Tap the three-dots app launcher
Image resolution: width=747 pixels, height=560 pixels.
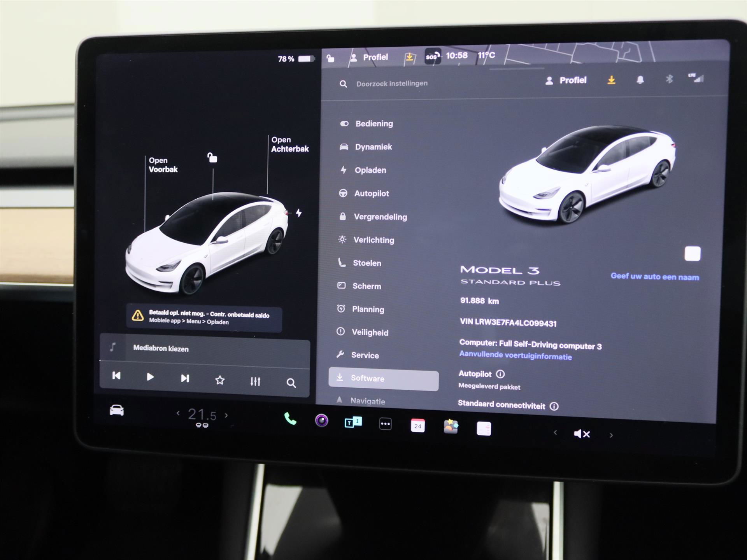point(385,424)
